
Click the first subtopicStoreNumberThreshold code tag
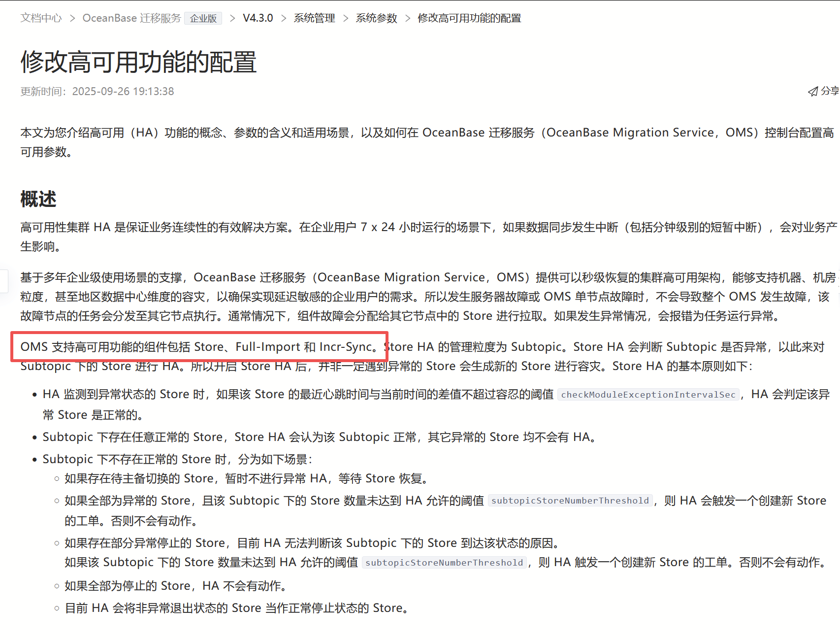pyautogui.click(x=570, y=501)
